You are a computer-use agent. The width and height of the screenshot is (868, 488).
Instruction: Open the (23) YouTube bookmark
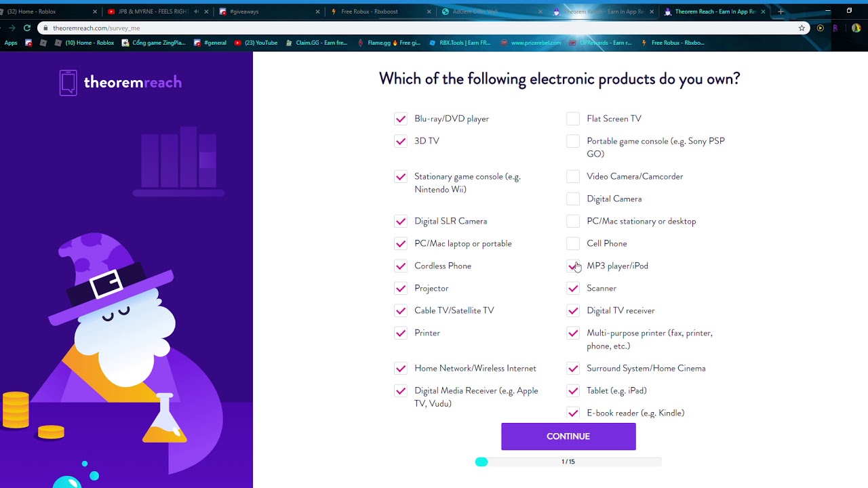pos(256,43)
